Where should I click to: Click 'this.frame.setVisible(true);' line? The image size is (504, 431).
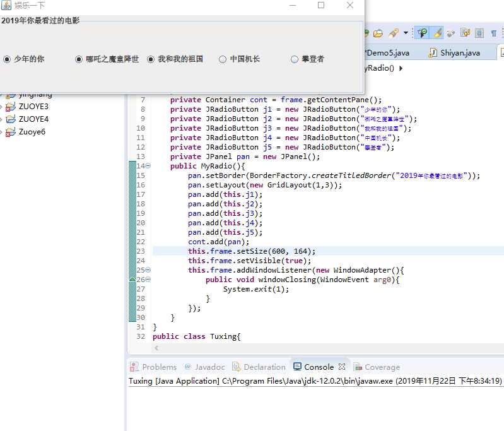249,261
